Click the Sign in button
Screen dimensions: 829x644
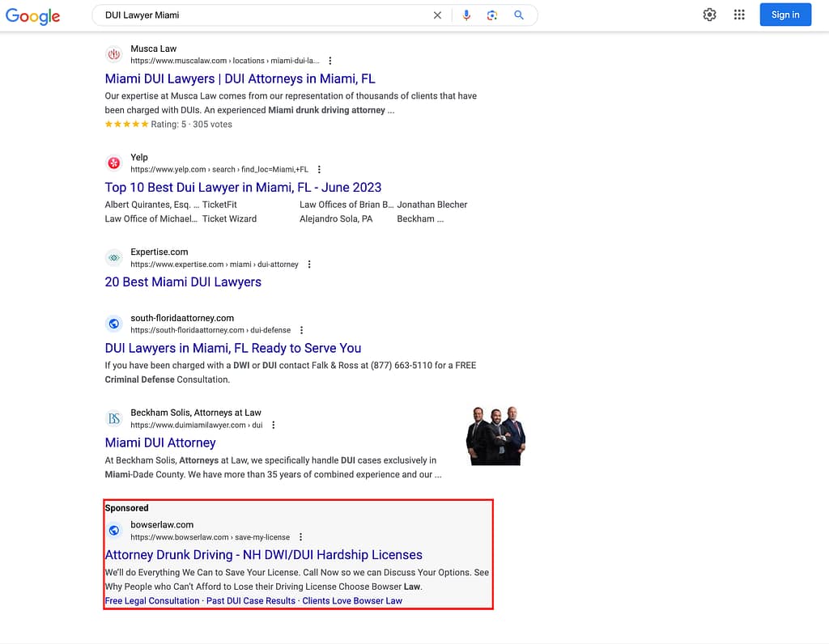(785, 15)
